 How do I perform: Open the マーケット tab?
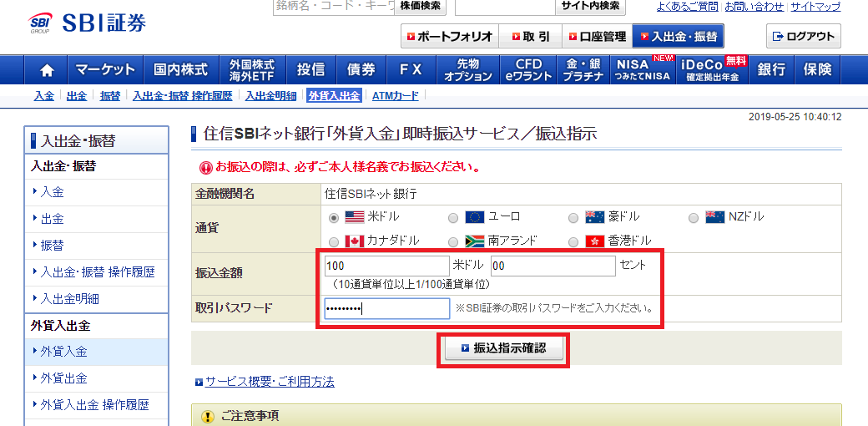point(105,70)
